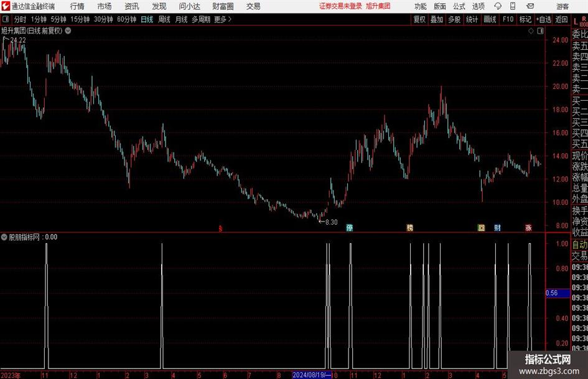
Task: Switch to 5分钟 period
Action: [x=58, y=19]
